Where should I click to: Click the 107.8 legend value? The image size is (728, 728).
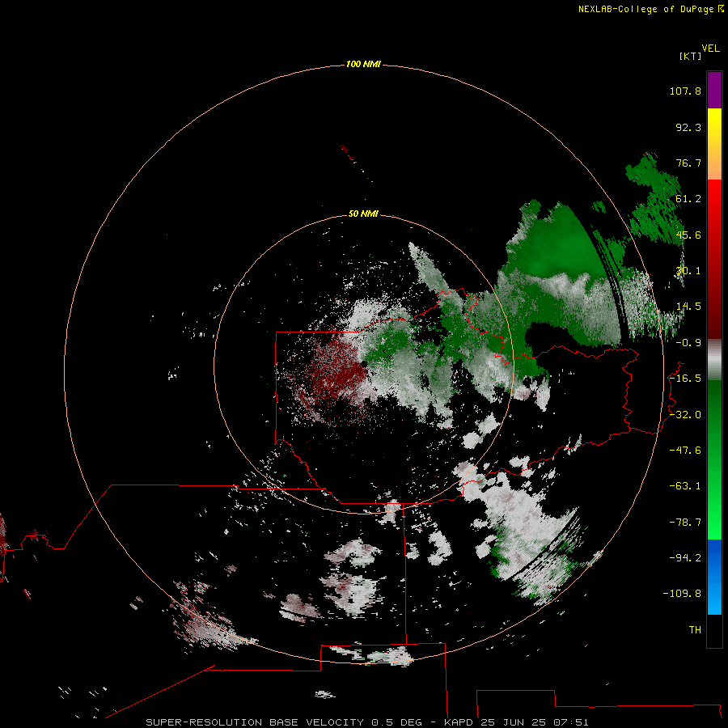(685, 91)
